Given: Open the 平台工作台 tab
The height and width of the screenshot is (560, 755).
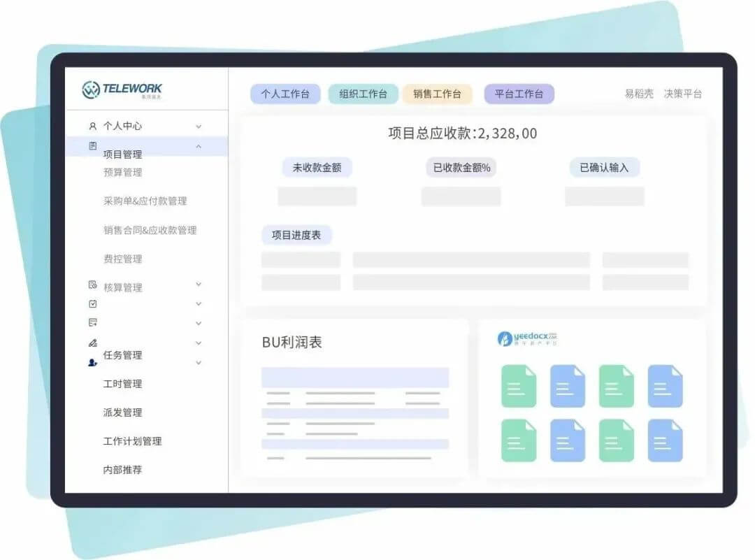Looking at the screenshot, I should tap(519, 94).
